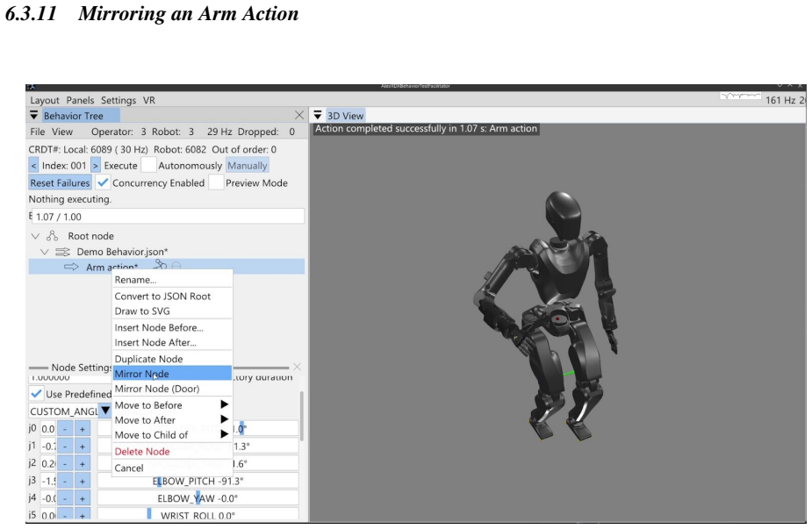Toggle the Execute Autonomously checkbox
Image resolution: width=812 pixels, height=529 pixels.
click(148, 165)
